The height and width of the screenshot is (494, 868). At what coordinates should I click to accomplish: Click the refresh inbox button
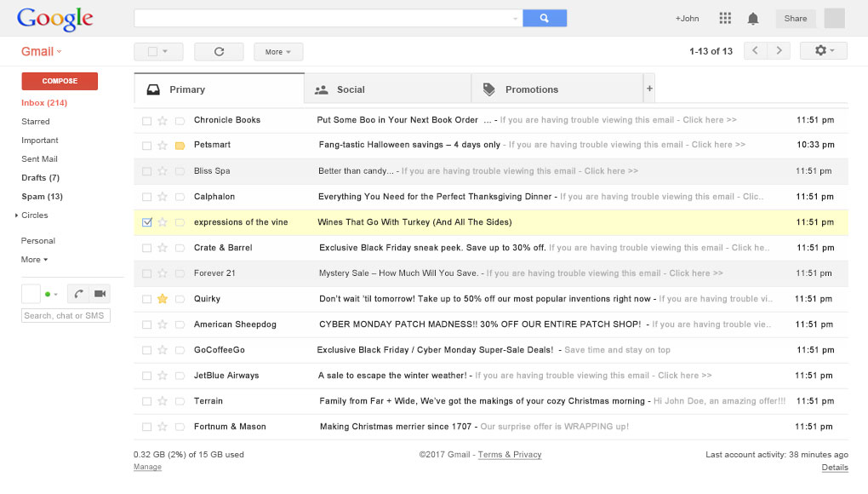point(219,51)
